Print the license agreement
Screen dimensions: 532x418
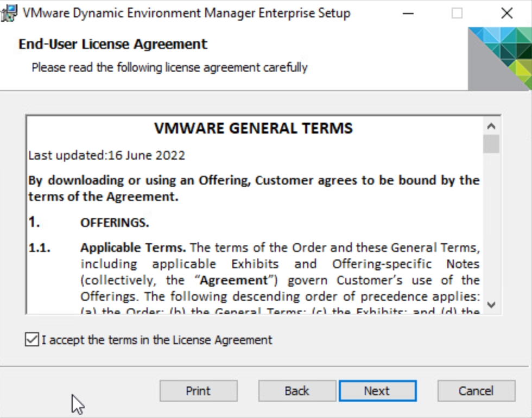pos(198,391)
